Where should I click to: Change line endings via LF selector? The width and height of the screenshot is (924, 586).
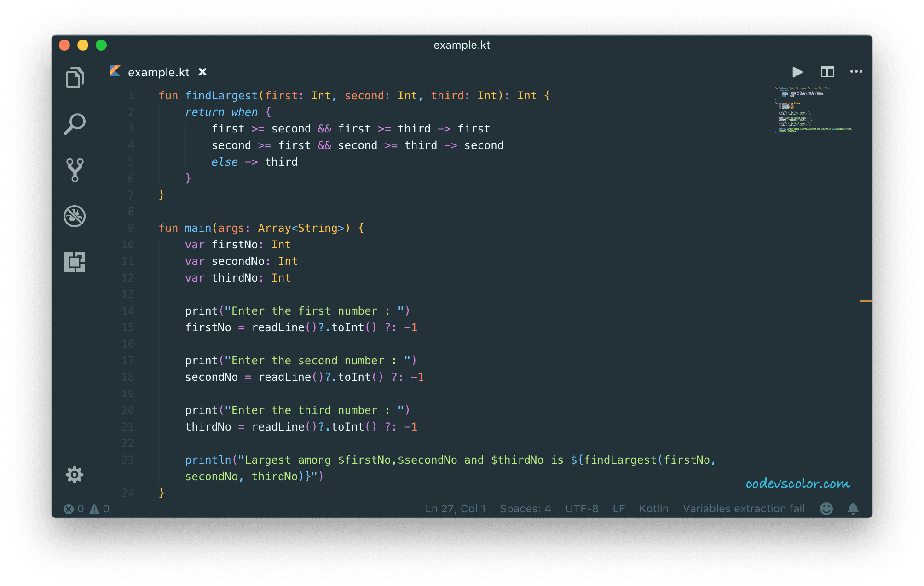pos(618,508)
